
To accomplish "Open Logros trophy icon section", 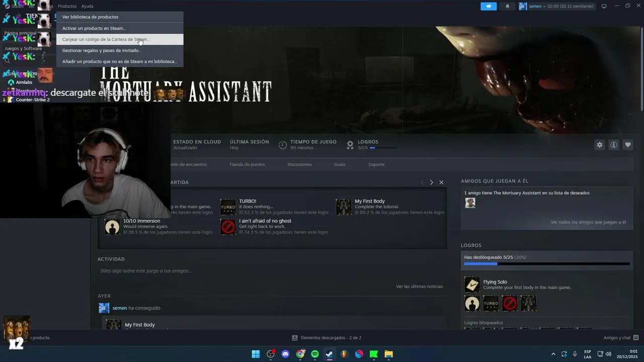I will (350, 145).
